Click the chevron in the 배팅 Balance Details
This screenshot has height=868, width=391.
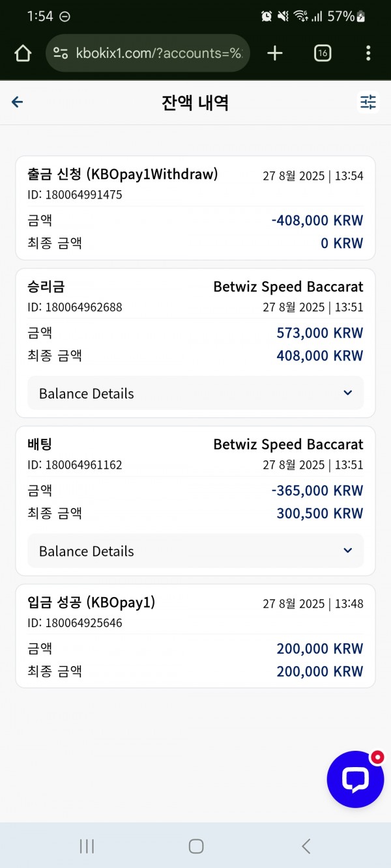pos(347,550)
